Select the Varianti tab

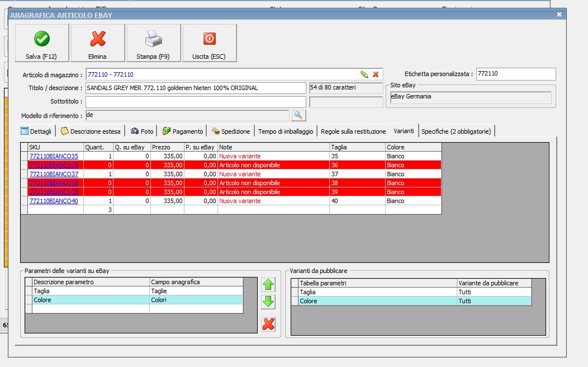(x=404, y=130)
